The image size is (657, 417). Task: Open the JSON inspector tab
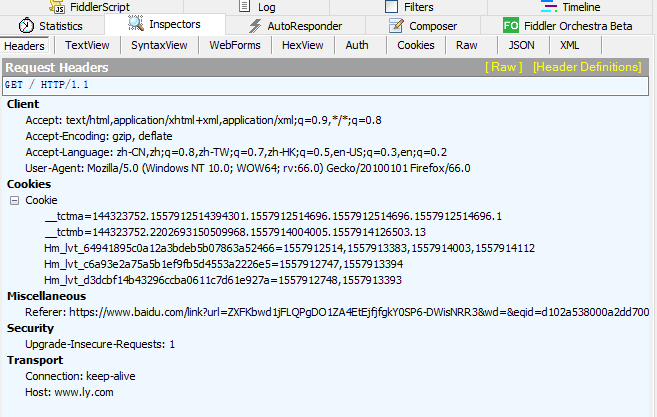pos(522,45)
